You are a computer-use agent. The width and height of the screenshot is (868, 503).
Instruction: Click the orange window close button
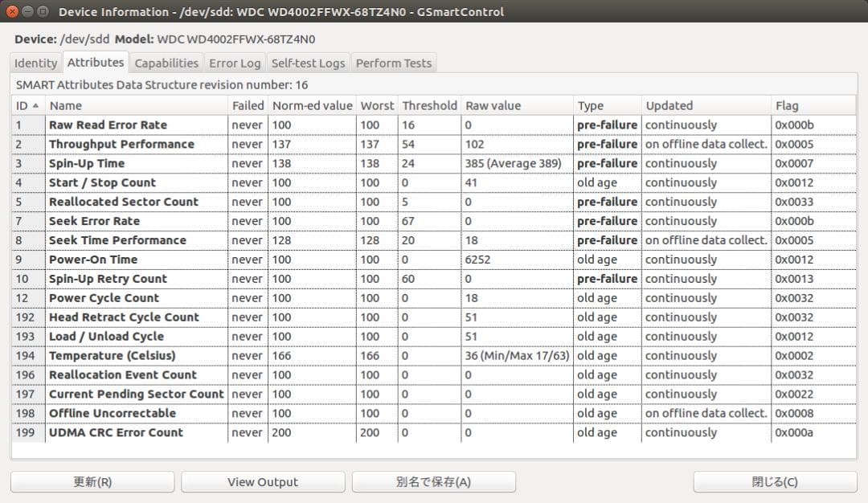click(12, 11)
